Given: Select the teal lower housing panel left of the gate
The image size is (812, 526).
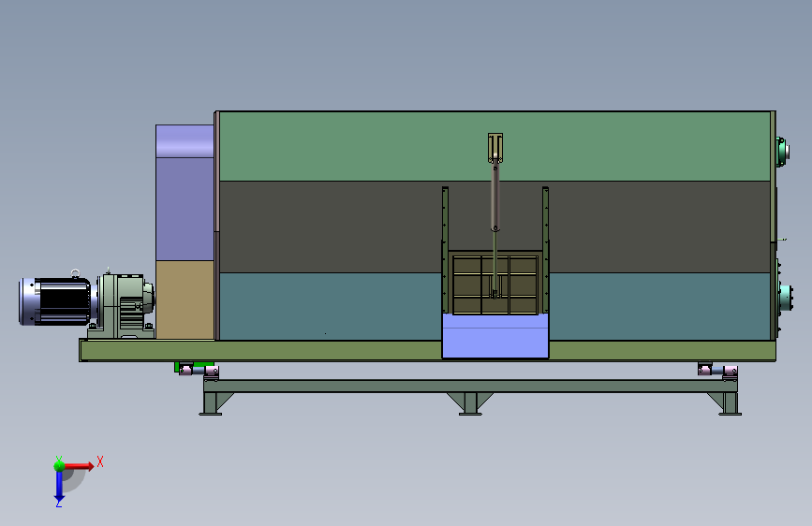Looking at the screenshot, I should (331, 306).
